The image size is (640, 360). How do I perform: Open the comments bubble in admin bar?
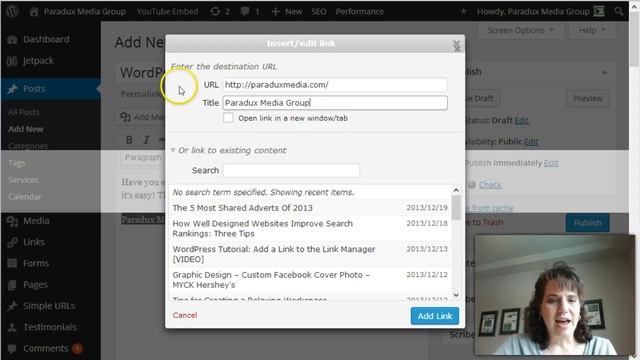pos(250,11)
